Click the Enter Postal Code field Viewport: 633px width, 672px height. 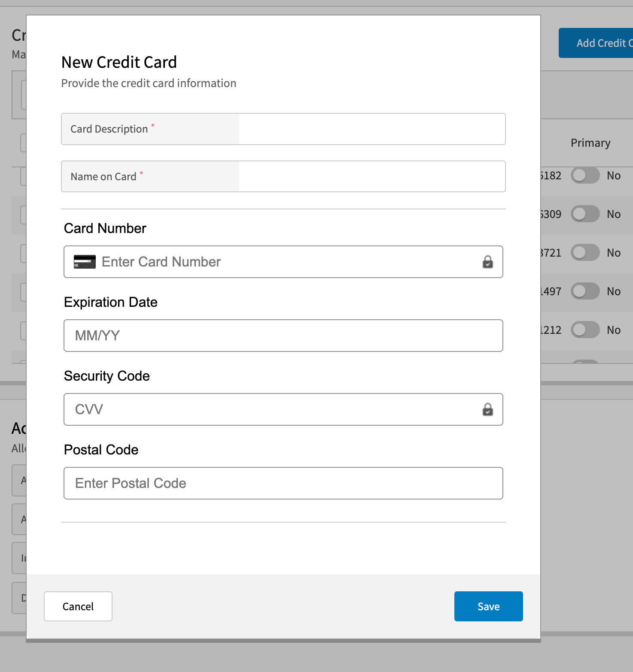click(283, 483)
